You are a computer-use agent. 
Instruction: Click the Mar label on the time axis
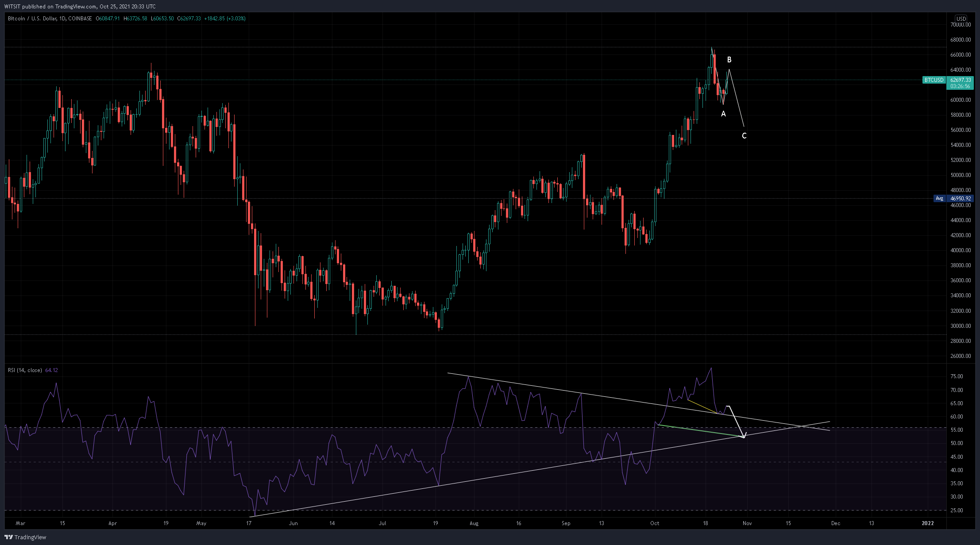[20, 523]
